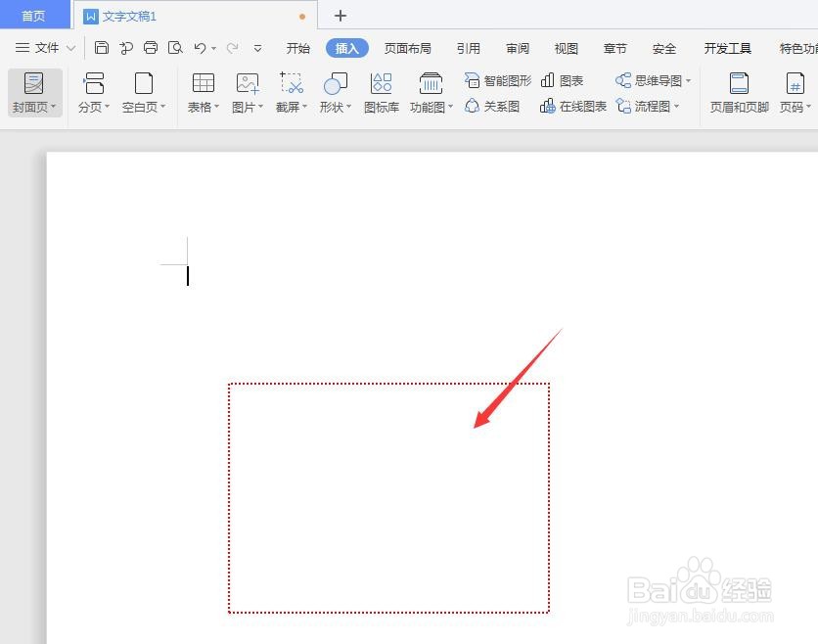This screenshot has width=818, height=644.
Task: Open the 图标库 icon library
Action: coord(381,91)
